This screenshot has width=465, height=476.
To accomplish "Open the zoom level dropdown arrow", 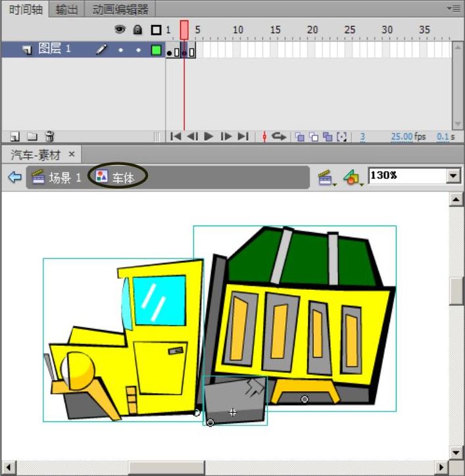I will (453, 176).
